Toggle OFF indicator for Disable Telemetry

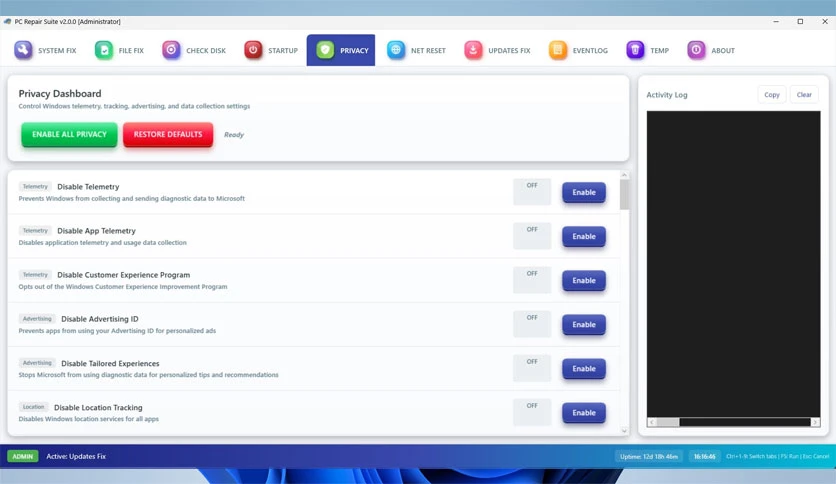click(x=532, y=192)
